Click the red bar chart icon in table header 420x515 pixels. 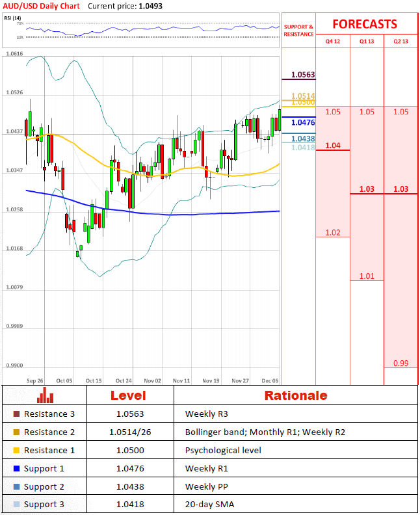(45, 395)
